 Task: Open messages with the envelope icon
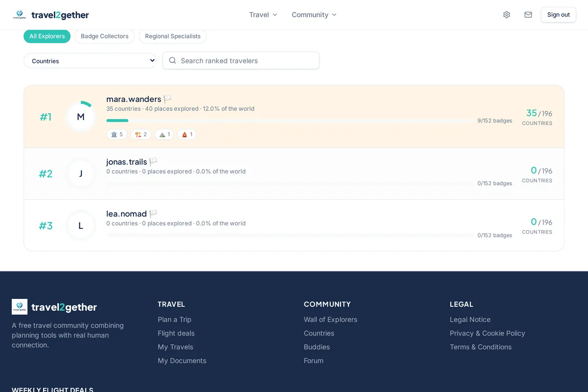point(528,15)
